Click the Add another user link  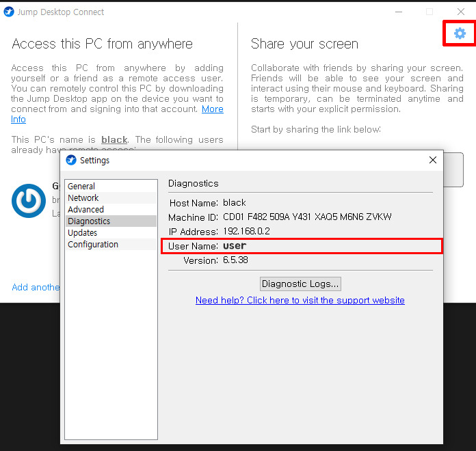[x=36, y=287]
